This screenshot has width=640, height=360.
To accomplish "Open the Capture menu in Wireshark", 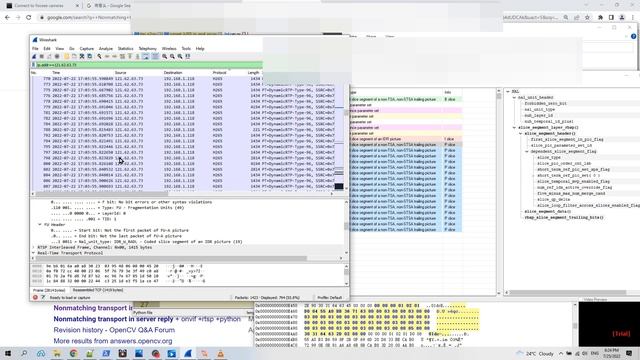I will pyautogui.click(x=87, y=49).
